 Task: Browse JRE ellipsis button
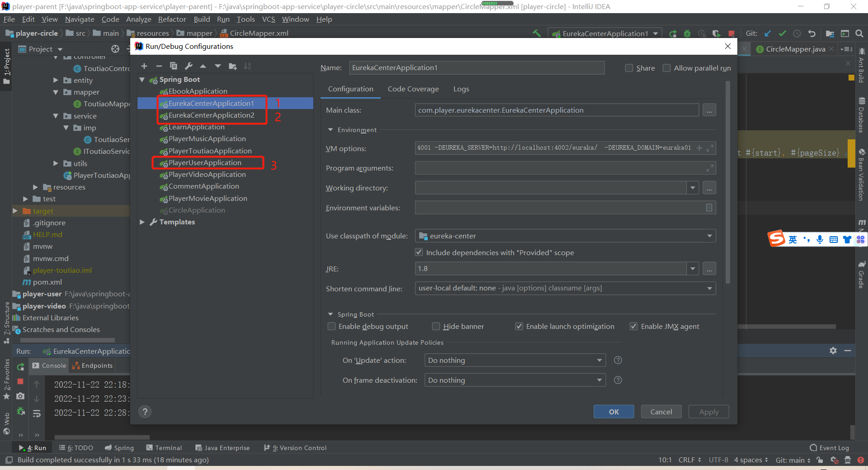pyautogui.click(x=709, y=269)
